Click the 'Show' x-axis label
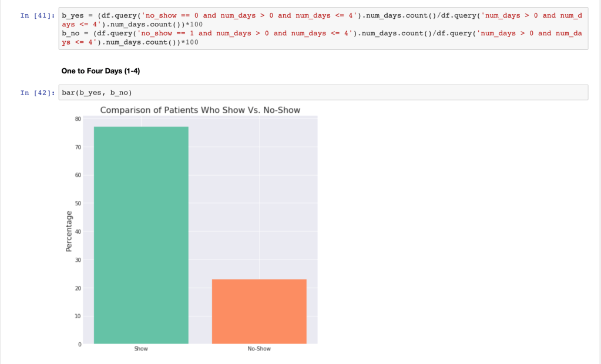 tap(141, 349)
